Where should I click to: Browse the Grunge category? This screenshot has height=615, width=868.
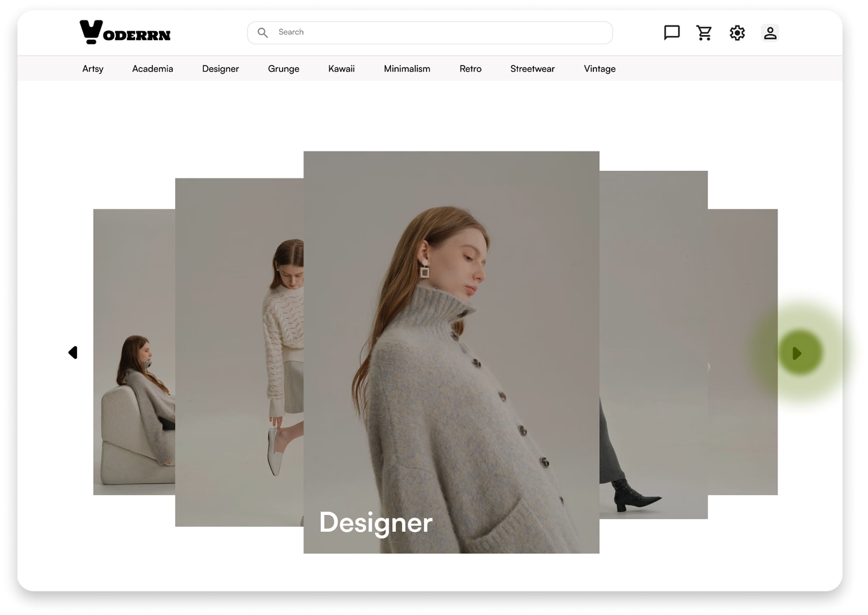point(284,69)
